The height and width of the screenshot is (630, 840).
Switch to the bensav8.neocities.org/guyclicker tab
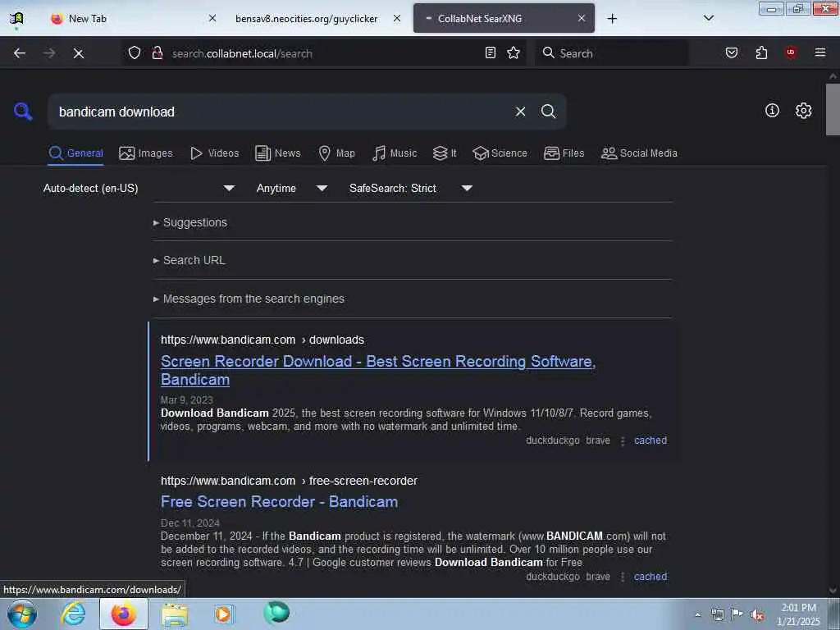[x=307, y=19]
